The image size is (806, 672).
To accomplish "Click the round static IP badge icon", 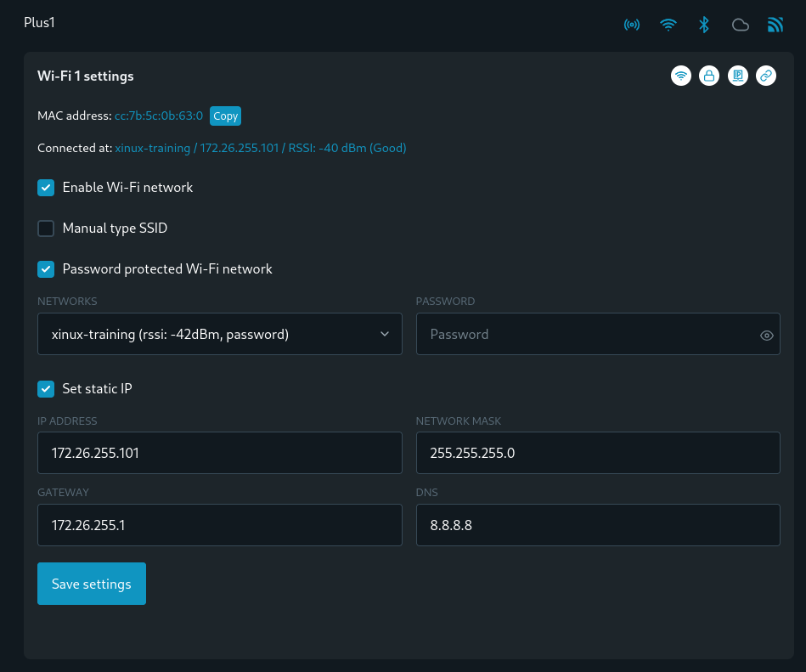I will pos(738,76).
